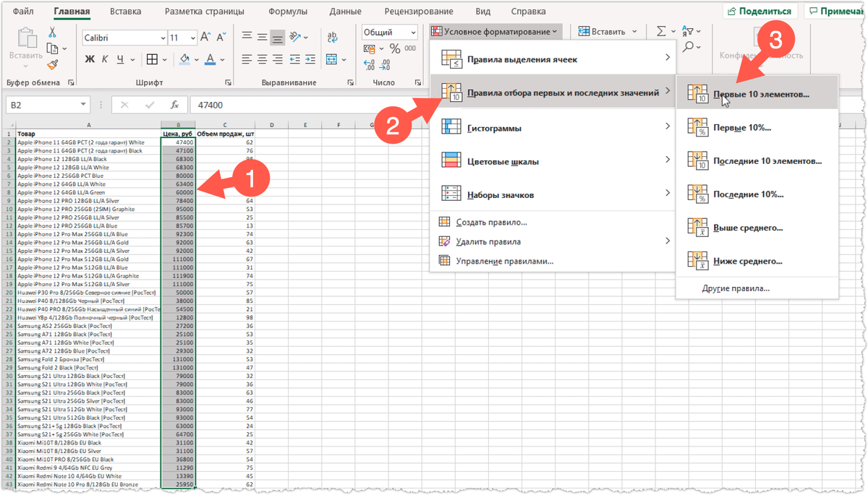The width and height of the screenshot is (868, 495).
Task: Align text to top icon
Action: click(247, 37)
